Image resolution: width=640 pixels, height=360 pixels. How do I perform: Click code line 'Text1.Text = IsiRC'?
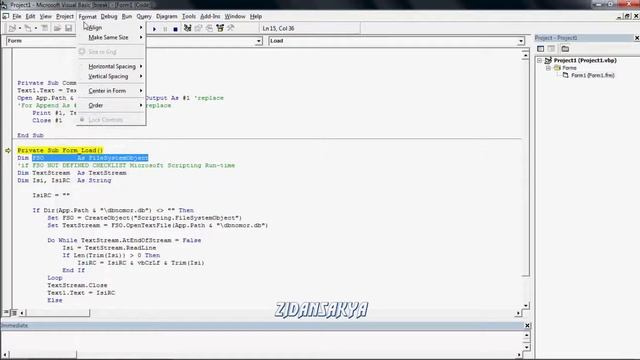coord(81,293)
